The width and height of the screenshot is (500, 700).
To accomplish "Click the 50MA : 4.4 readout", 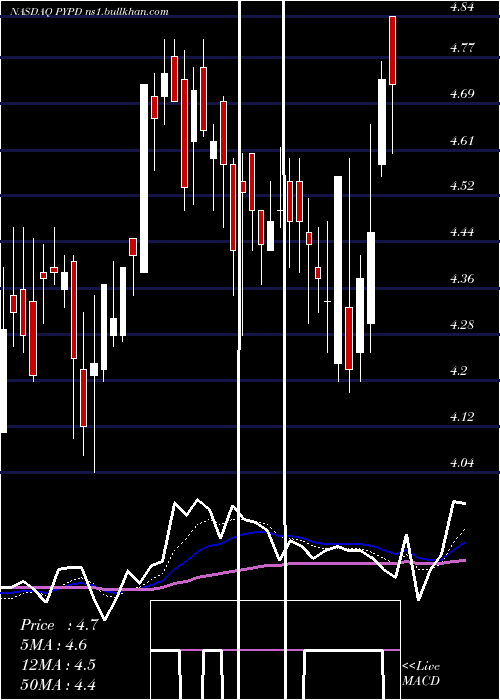I will click(58, 684).
